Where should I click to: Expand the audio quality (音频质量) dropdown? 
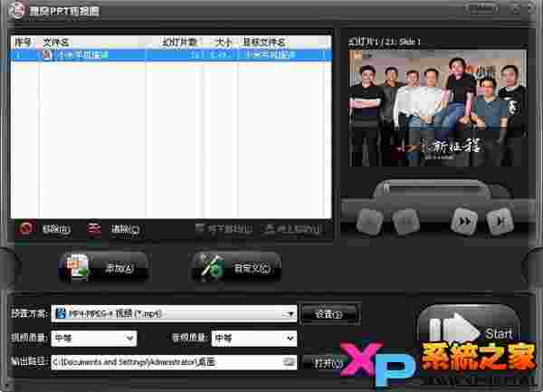click(x=253, y=338)
